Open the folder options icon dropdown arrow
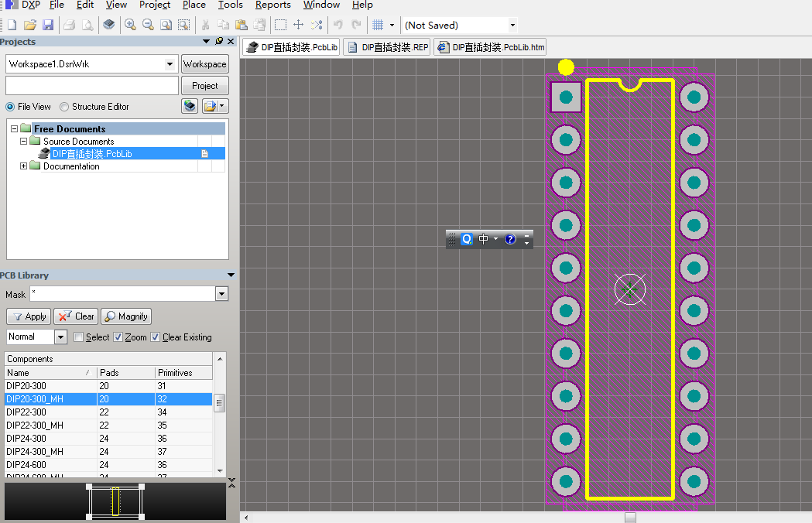Screen dimensions: 812x523 223,106
